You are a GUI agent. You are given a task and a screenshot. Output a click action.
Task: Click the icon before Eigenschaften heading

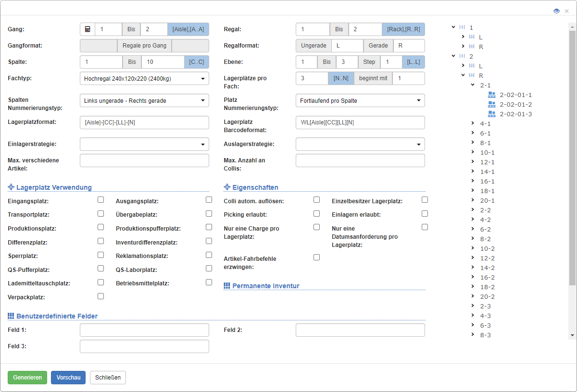pyautogui.click(x=226, y=187)
